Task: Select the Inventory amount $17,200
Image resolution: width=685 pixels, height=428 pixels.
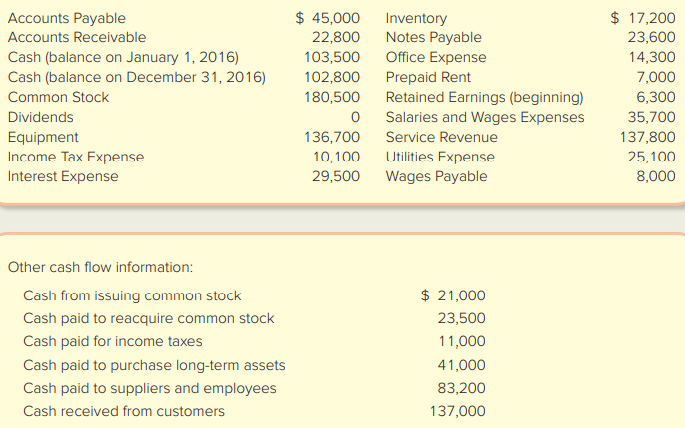Action: (x=643, y=18)
